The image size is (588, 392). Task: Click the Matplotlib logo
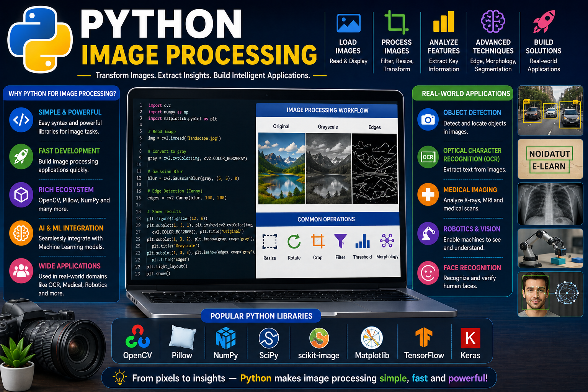[x=372, y=338]
